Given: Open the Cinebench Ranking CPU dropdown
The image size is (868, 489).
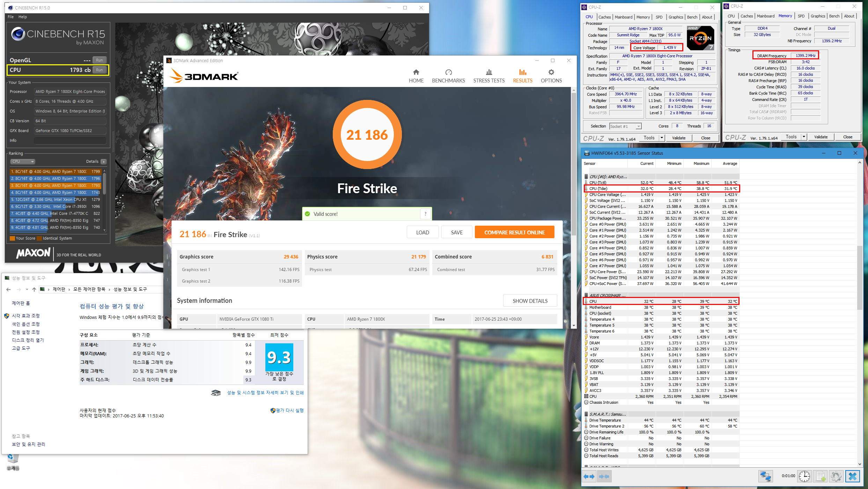Looking at the screenshot, I should (x=23, y=162).
